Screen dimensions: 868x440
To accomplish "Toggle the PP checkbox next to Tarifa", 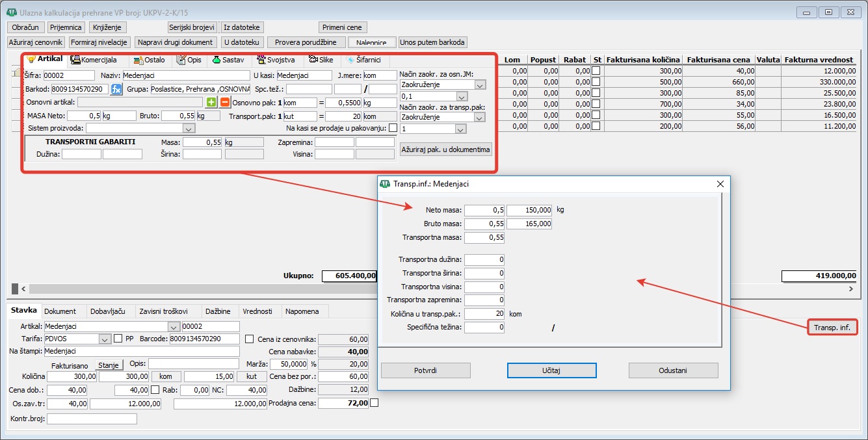I will click(118, 339).
